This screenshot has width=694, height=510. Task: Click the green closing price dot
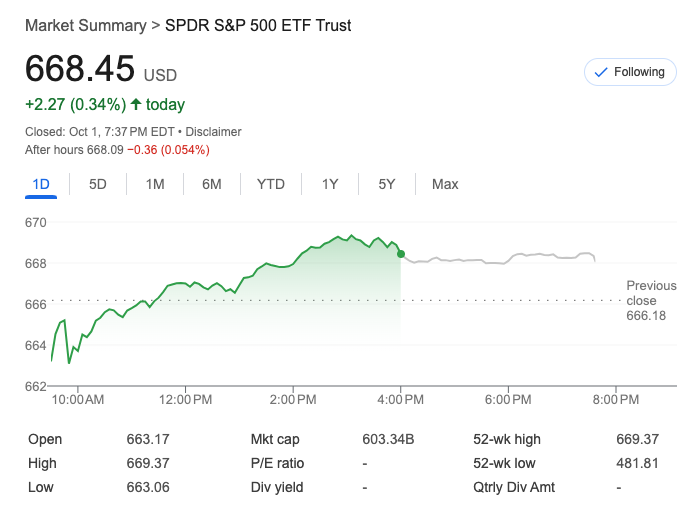401,254
